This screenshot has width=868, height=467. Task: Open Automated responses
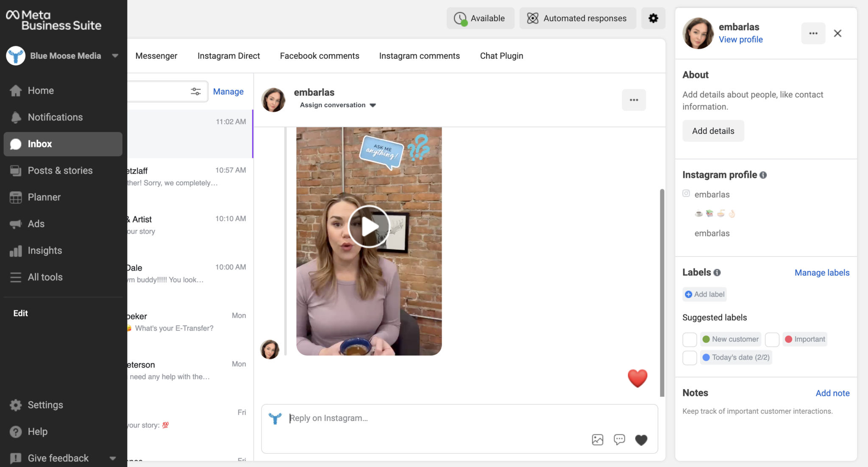(578, 18)
